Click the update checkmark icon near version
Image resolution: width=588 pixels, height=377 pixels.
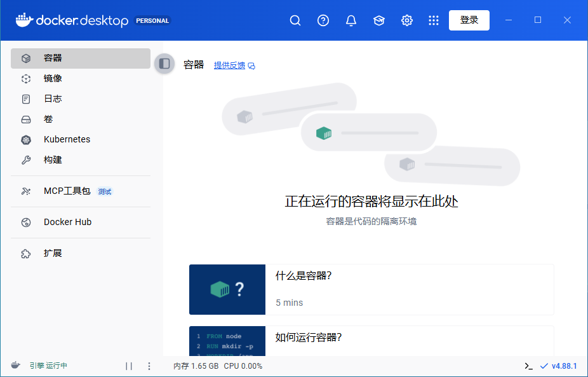[x=544, y=366]
